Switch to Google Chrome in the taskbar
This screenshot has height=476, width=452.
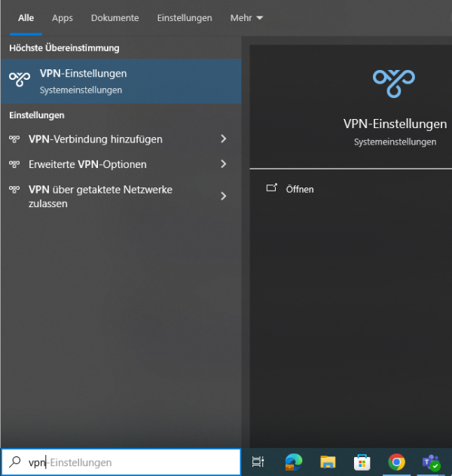pos(396,462)
